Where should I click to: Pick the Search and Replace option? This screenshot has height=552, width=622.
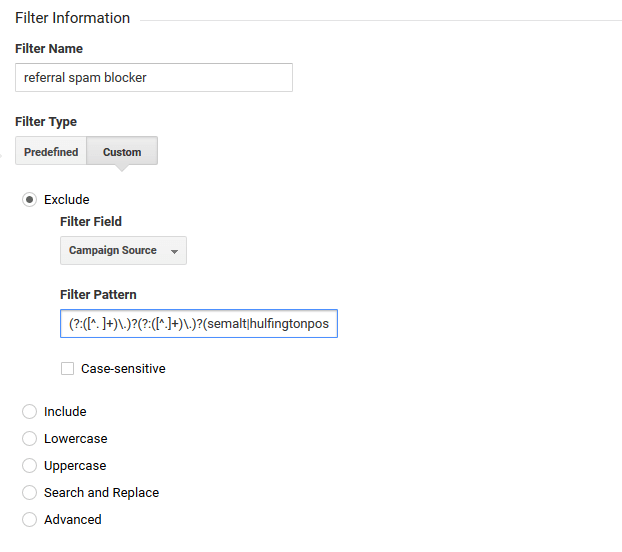tap(29, 493)
